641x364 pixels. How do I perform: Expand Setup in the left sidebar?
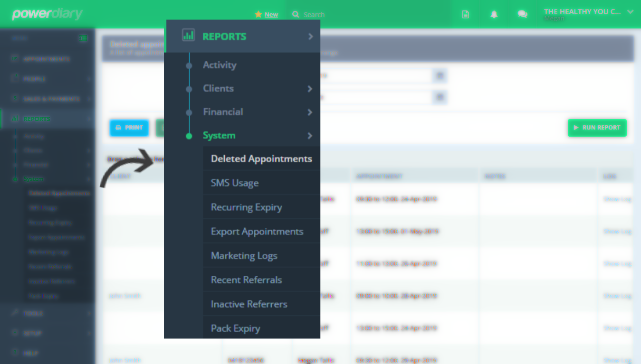pyautogui.click(x=47, y=333)
